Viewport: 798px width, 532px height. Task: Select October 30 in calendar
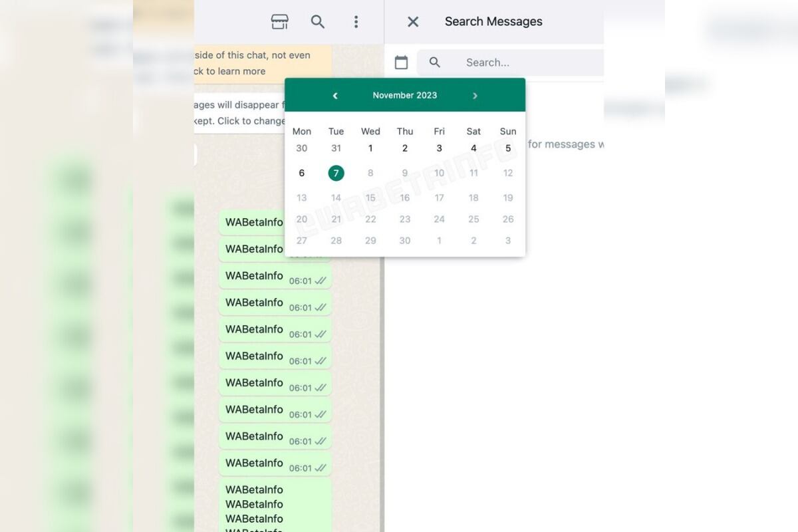click(302, 148)
